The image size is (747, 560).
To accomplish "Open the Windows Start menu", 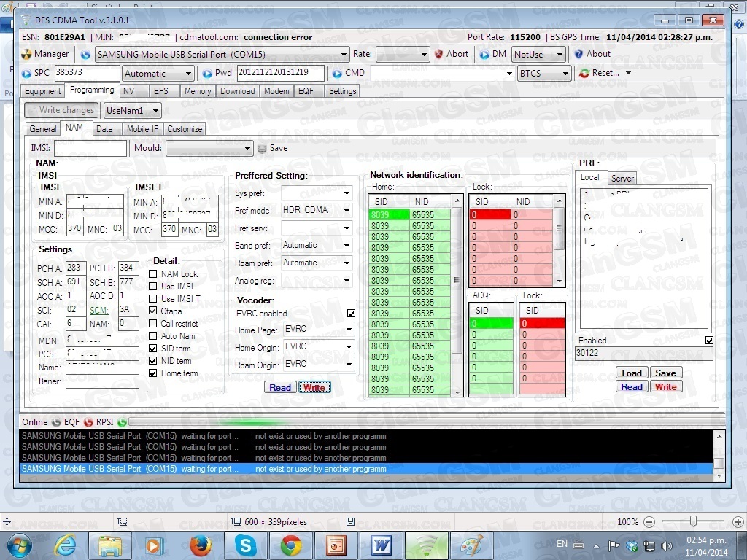I will point(20,545).
